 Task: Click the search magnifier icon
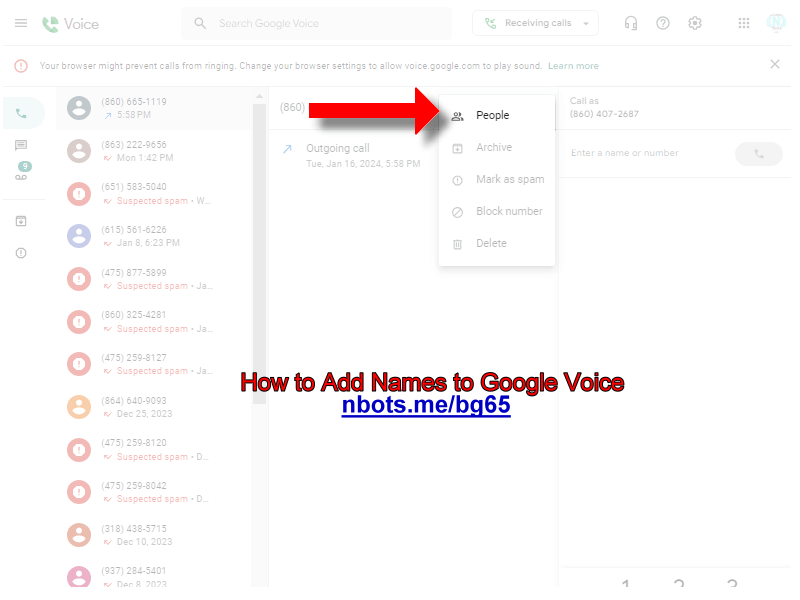(200, 23)
